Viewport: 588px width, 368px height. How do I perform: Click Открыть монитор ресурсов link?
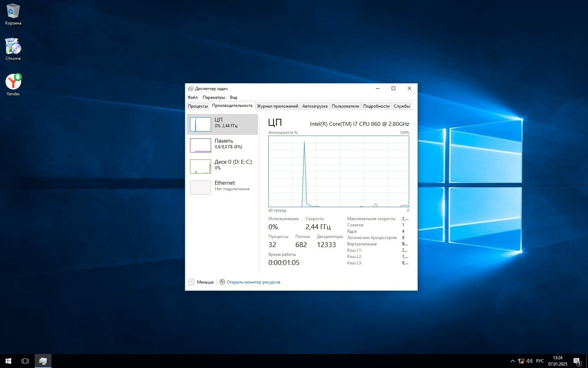253,282
